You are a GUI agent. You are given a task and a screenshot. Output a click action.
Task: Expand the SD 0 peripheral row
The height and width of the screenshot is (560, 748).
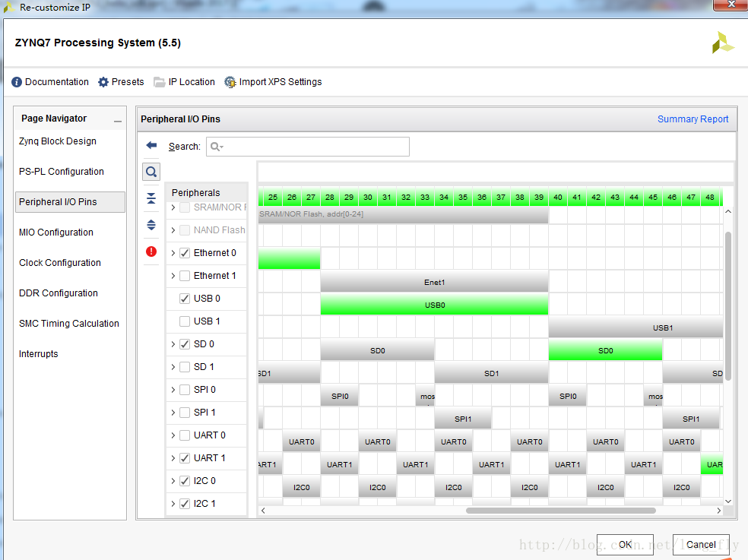click(173, 344)
